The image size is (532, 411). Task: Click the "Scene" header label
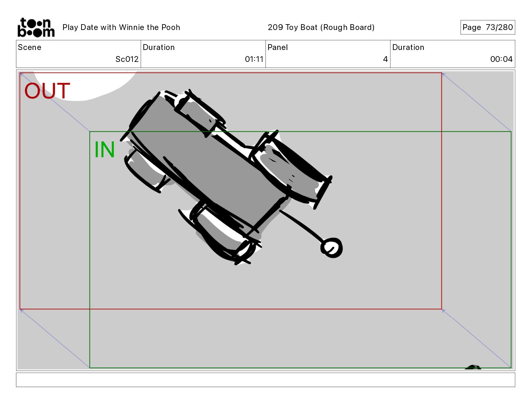coord(30,47)
